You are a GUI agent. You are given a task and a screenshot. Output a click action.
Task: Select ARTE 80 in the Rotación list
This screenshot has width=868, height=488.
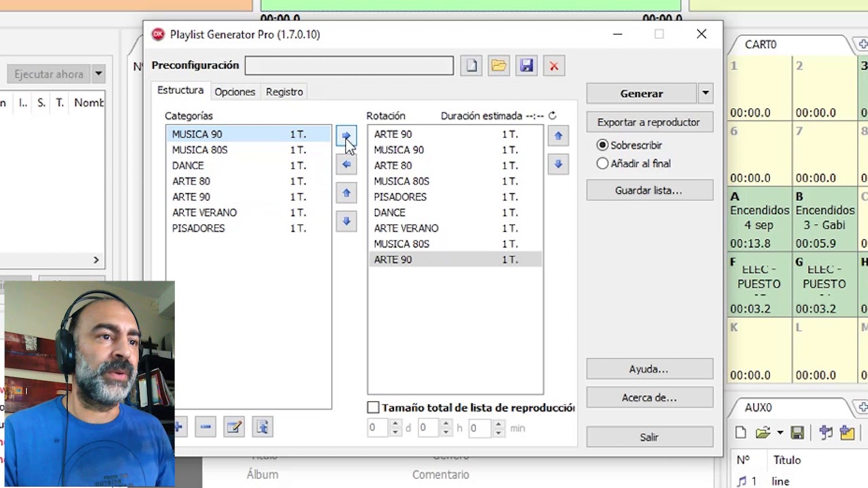click(x=455, y=165)
